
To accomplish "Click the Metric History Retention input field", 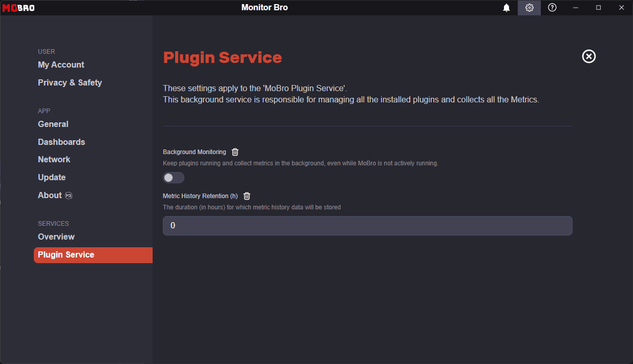I will coord(367,225).
